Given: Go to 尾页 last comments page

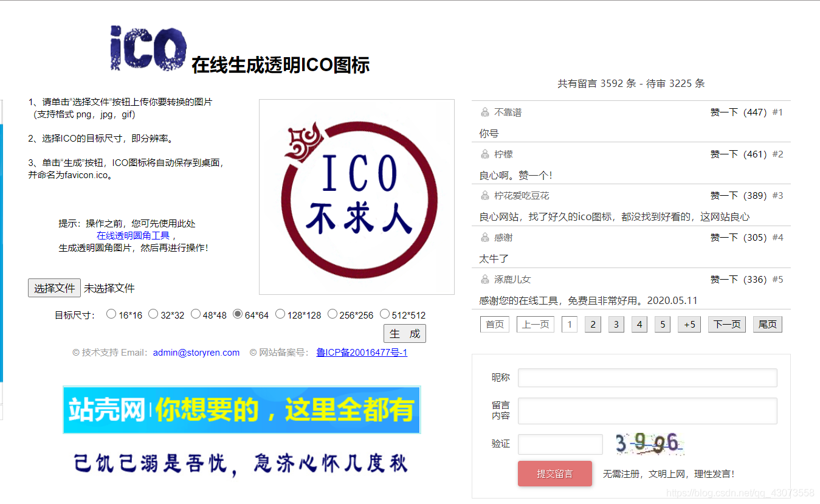Looking at the screenshot, I should point(768,325).
